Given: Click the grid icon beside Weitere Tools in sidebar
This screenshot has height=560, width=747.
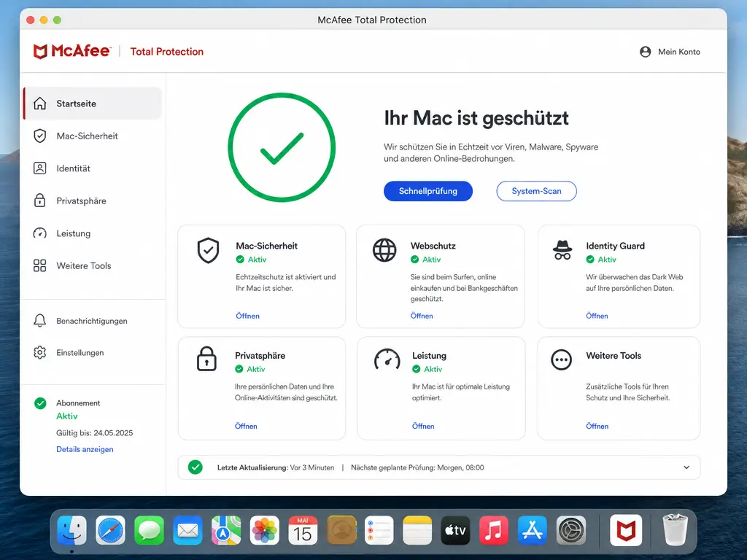Looking at the screenshot, I should pyautogui.click(x=40, y=265).
